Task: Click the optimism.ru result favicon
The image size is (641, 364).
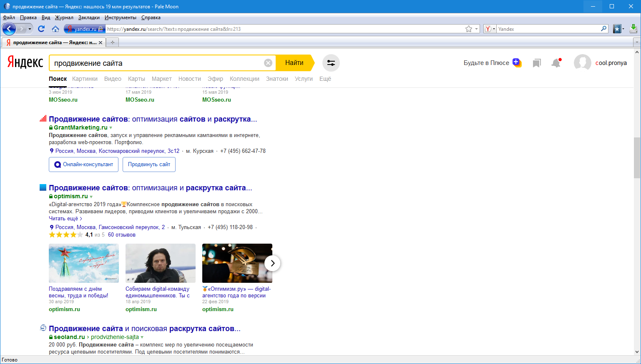Action: [43, 187]
